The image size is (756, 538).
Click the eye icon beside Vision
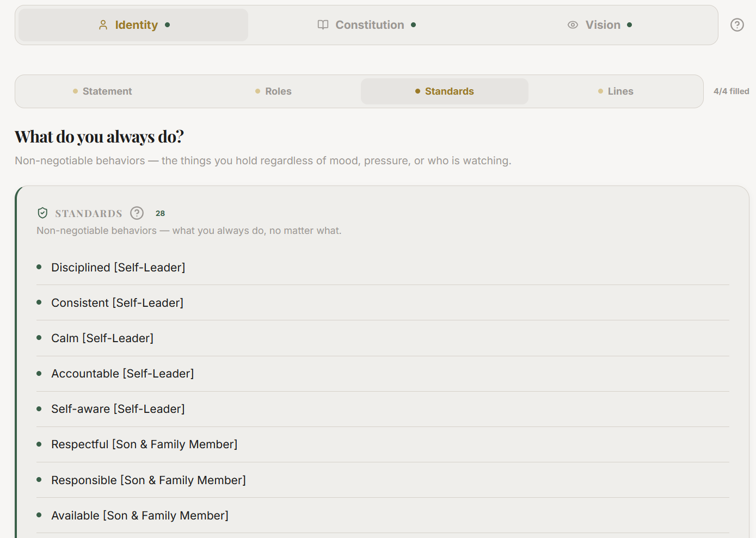tap(573, 25)
